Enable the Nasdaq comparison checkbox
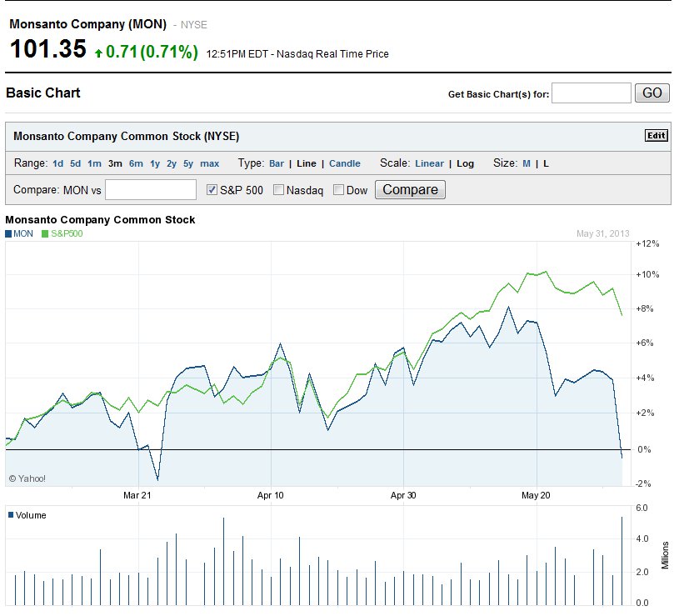Viewport: 684px width, 616px height. pyautogui.click(x=278, y=189)
